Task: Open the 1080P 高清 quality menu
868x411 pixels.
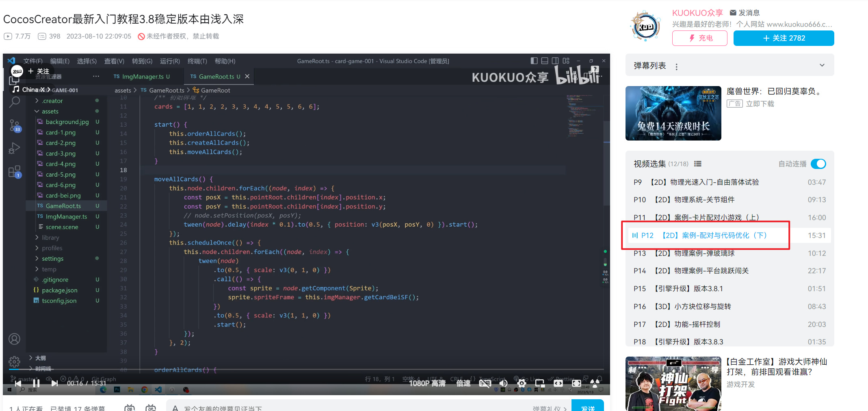Action: coord(427,383)
